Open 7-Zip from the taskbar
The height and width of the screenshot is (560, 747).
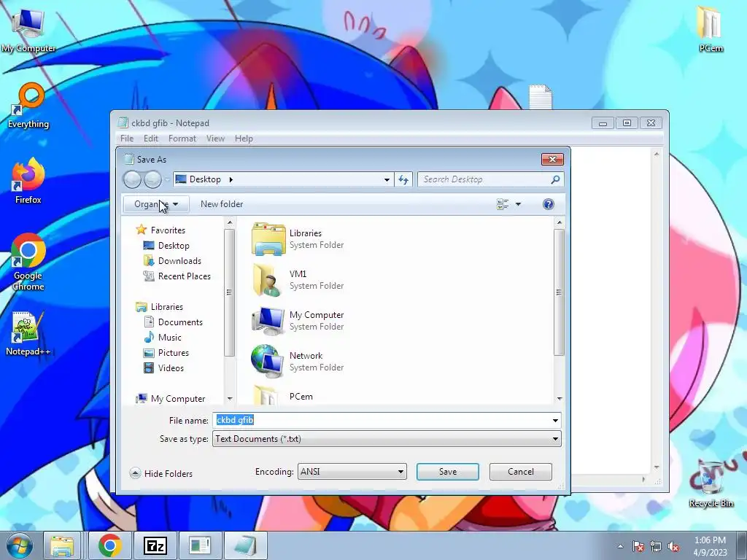[155, 545]
